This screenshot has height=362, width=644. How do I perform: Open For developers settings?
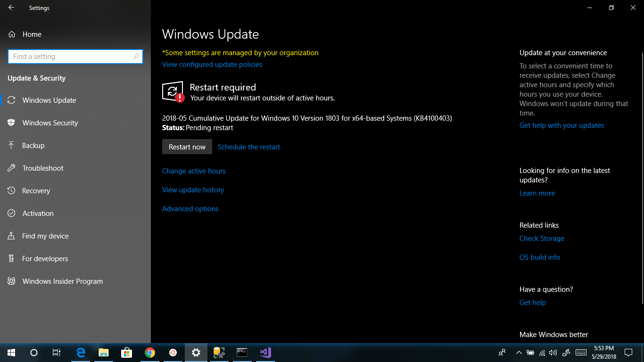coord(75,259)
